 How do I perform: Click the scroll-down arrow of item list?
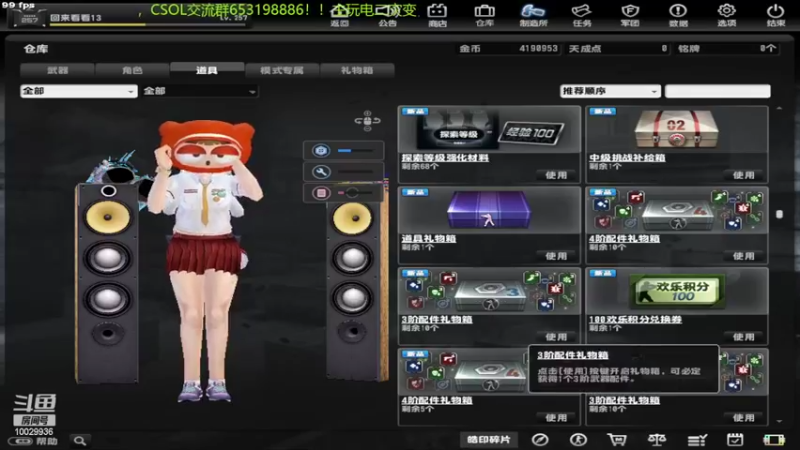pyautogui.click(x=779, y=421)
